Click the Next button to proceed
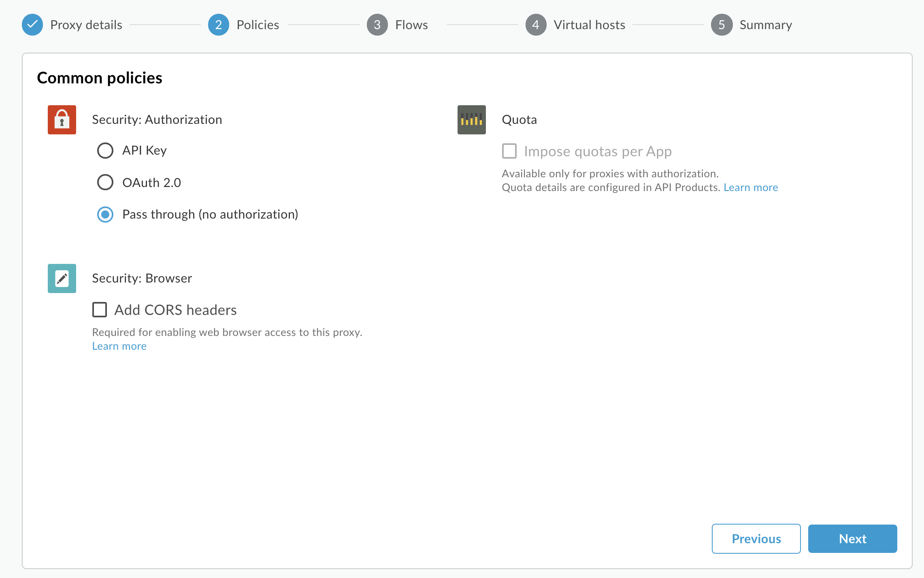 853,538
